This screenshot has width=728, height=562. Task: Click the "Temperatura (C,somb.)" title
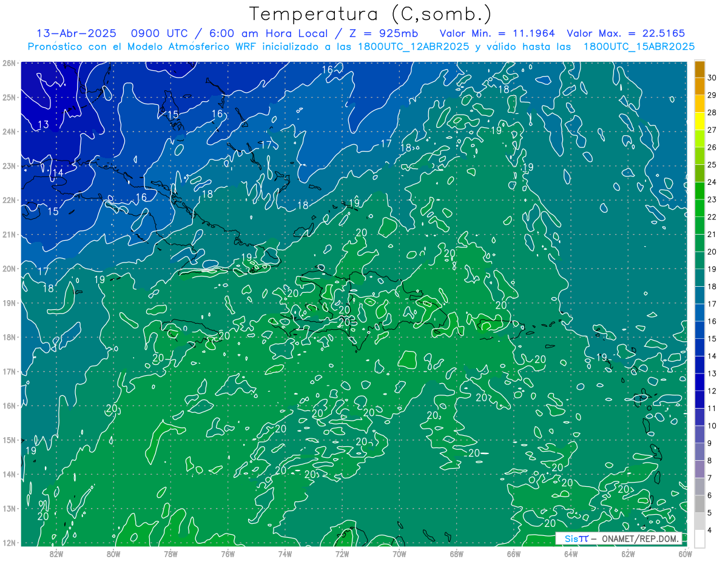371,13
